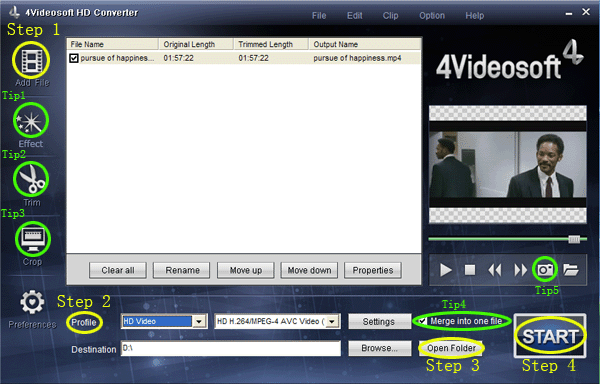Viewport: 600px width, 384px height.
Task: Rewind the preview playback
Action: 495,270
